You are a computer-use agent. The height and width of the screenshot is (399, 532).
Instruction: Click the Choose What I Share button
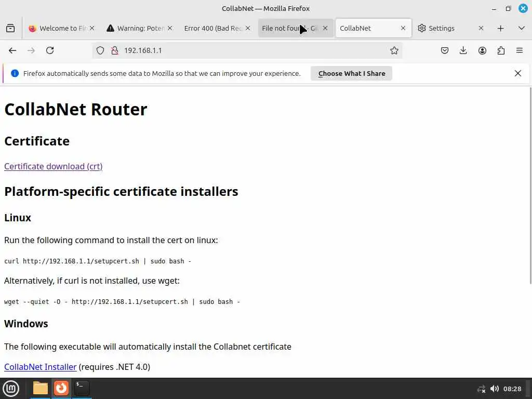click(x=352, y=73)
